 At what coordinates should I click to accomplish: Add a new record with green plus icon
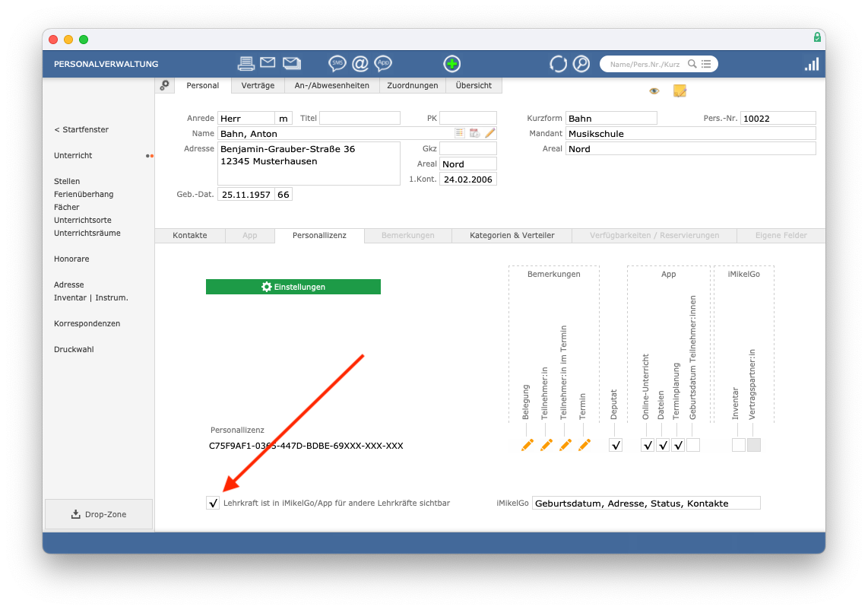point(452,64)
